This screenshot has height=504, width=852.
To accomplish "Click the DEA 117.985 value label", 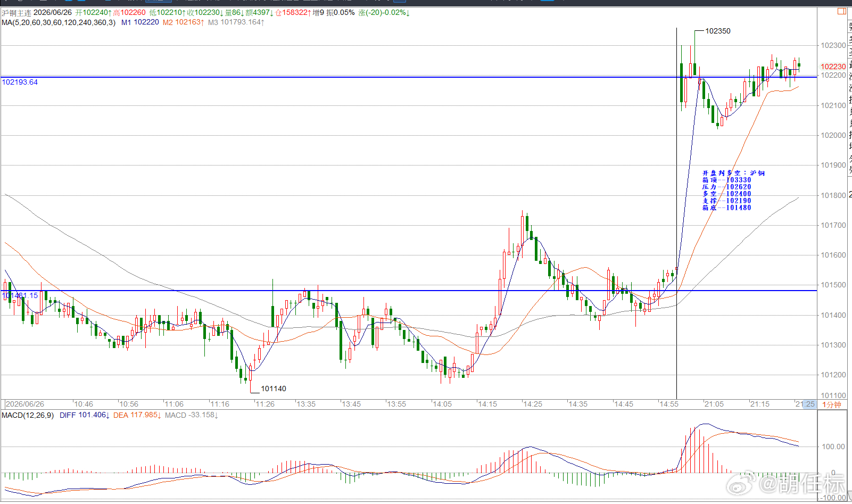I will (137, 415).
